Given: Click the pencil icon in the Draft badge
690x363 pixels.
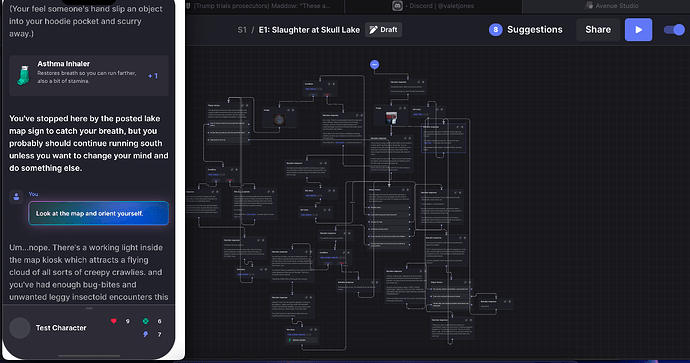Looking at the screenshot, I should pyautogui.click(x=373, y=29).
